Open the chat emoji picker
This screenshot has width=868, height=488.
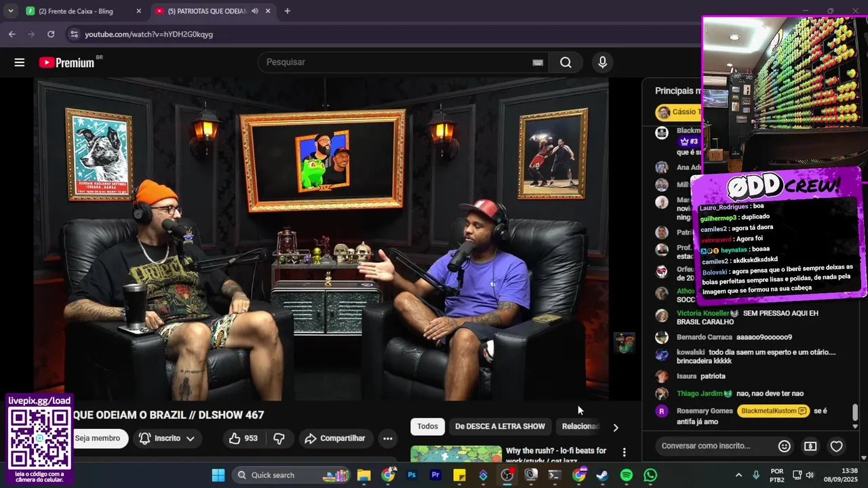click(785, 446)
